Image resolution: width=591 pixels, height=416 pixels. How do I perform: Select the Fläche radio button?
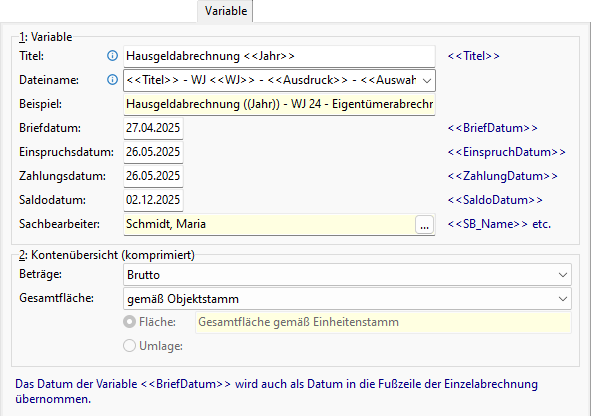pyautogui.click(x=129, y=322)
